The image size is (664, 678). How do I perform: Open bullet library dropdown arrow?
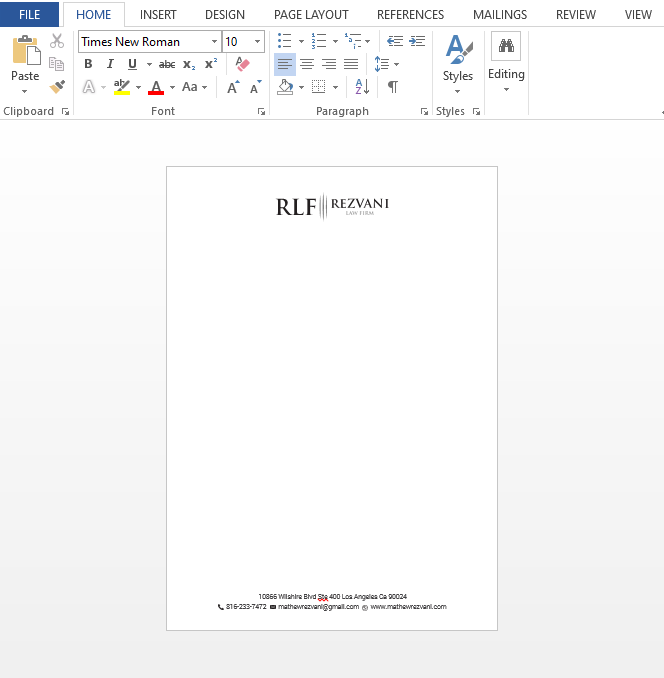[301, 42]
